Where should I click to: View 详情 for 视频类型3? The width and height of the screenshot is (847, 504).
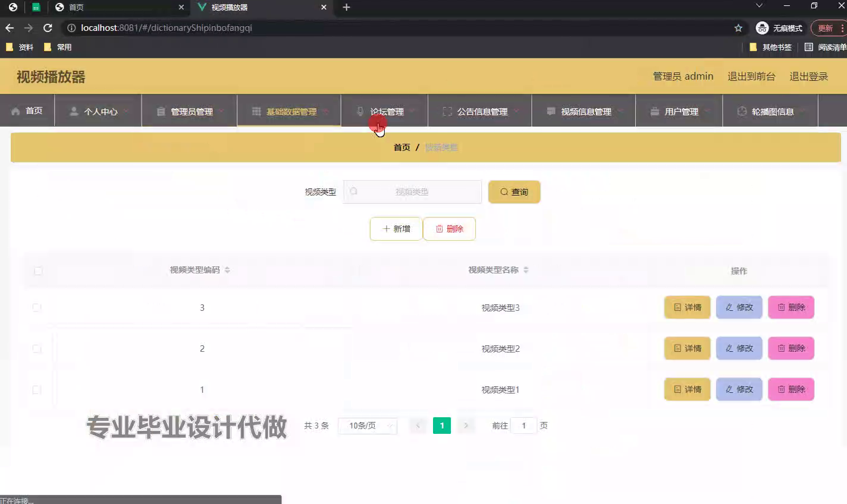pyautogui.click(x=687, y=307)
